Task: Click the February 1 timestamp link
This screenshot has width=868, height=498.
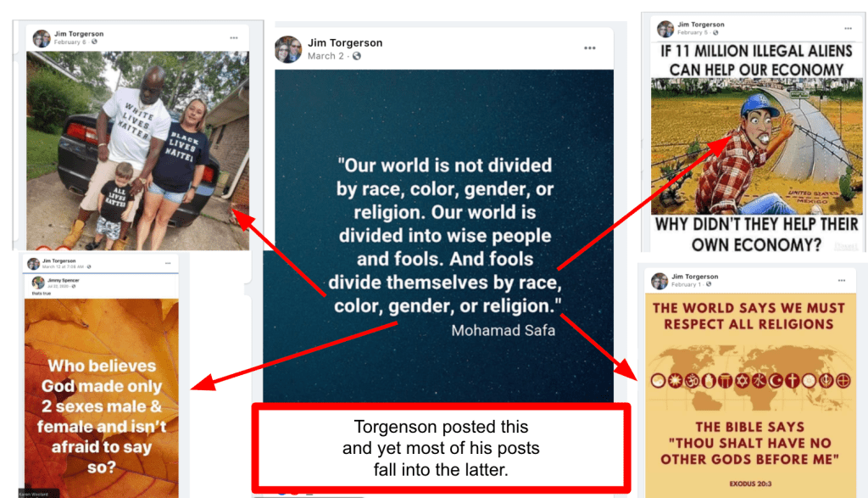Action: [x=686, y=284]
